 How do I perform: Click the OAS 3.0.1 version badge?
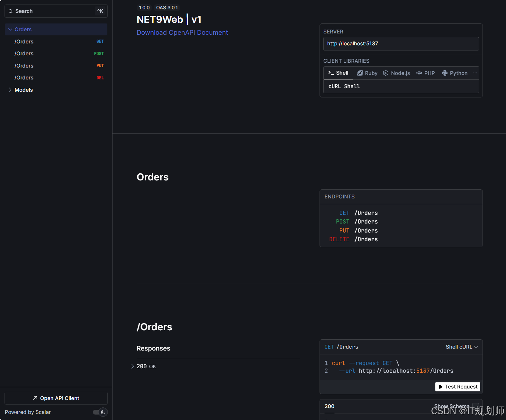pos(167,8)
